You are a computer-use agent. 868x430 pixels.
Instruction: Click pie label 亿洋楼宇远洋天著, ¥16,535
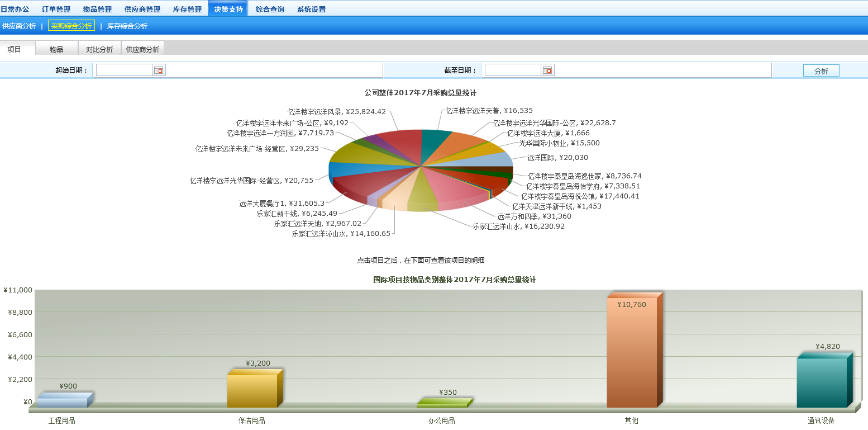pos(489,111)
